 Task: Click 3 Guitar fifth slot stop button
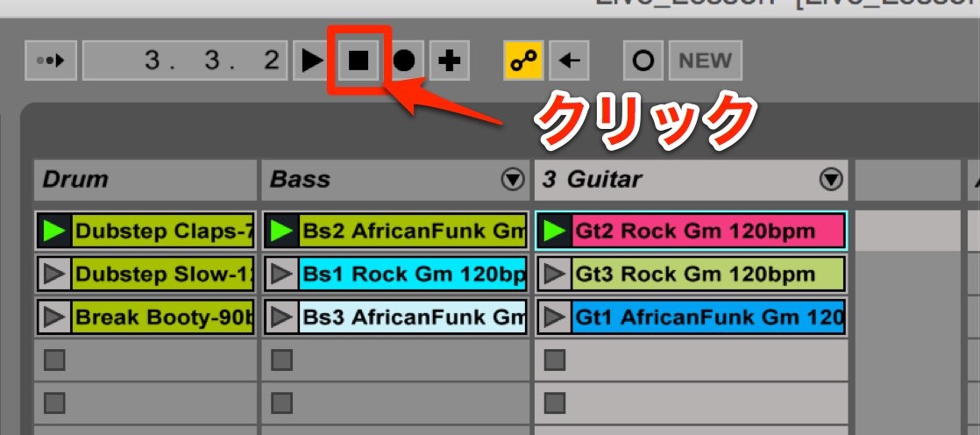pos(554,403)
